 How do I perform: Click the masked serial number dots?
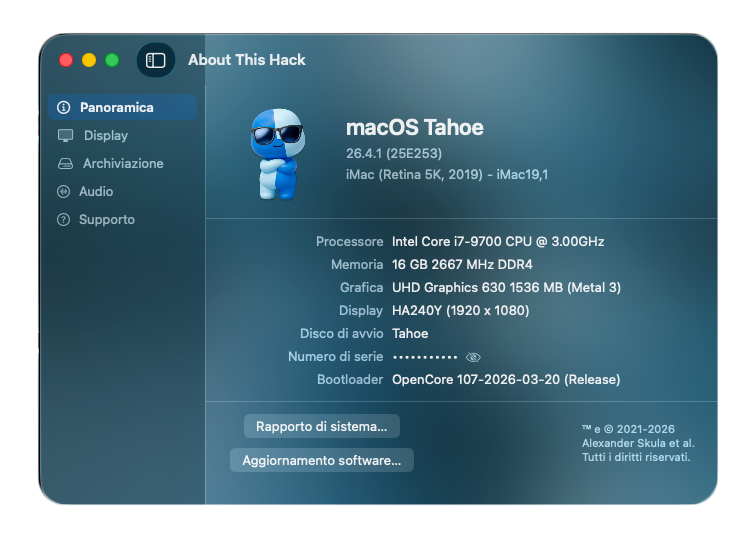[425, 357]
